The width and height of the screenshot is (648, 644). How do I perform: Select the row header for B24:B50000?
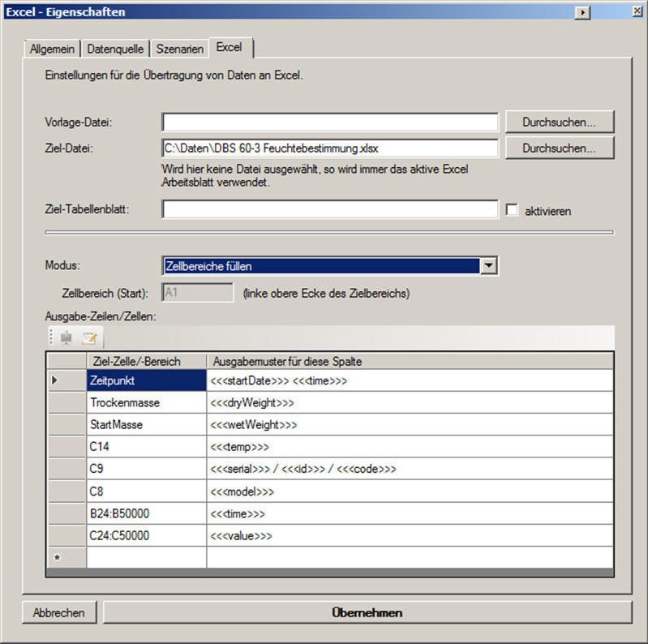tap(67, 513)
